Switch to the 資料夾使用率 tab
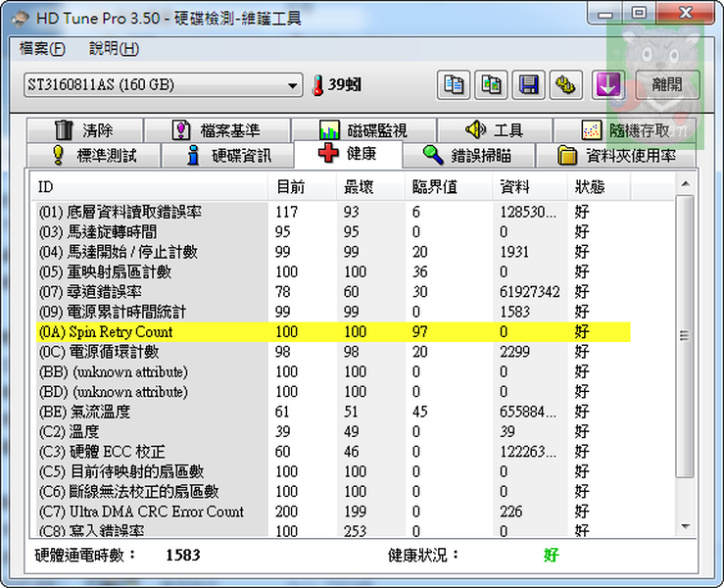 [x=616, y=155]
